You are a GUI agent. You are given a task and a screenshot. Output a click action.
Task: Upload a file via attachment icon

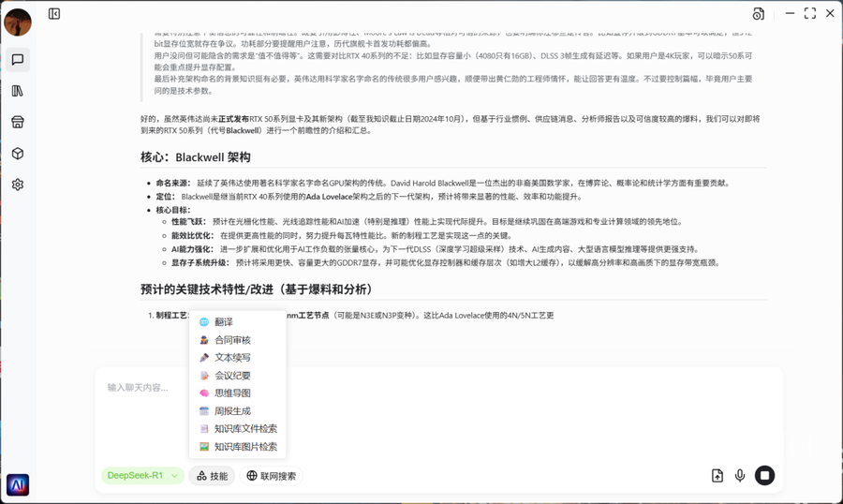pyautogui.click(x=717, y=476)
